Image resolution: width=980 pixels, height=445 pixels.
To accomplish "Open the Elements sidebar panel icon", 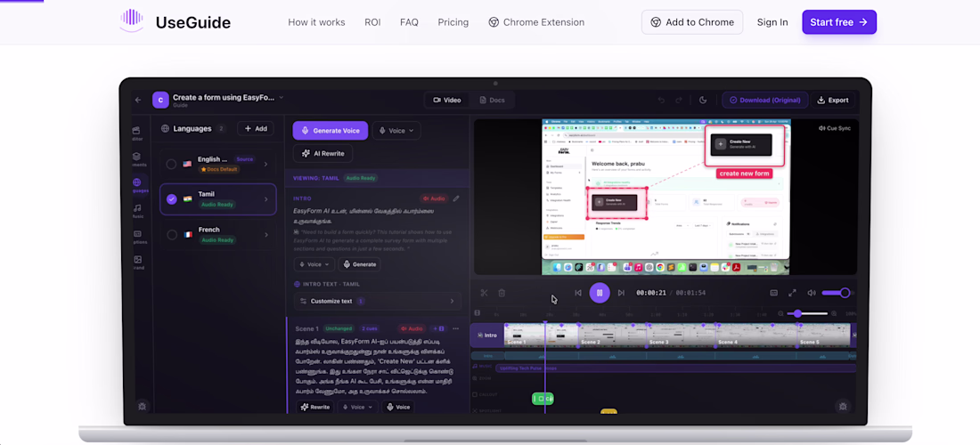I will tap(137, 156).
